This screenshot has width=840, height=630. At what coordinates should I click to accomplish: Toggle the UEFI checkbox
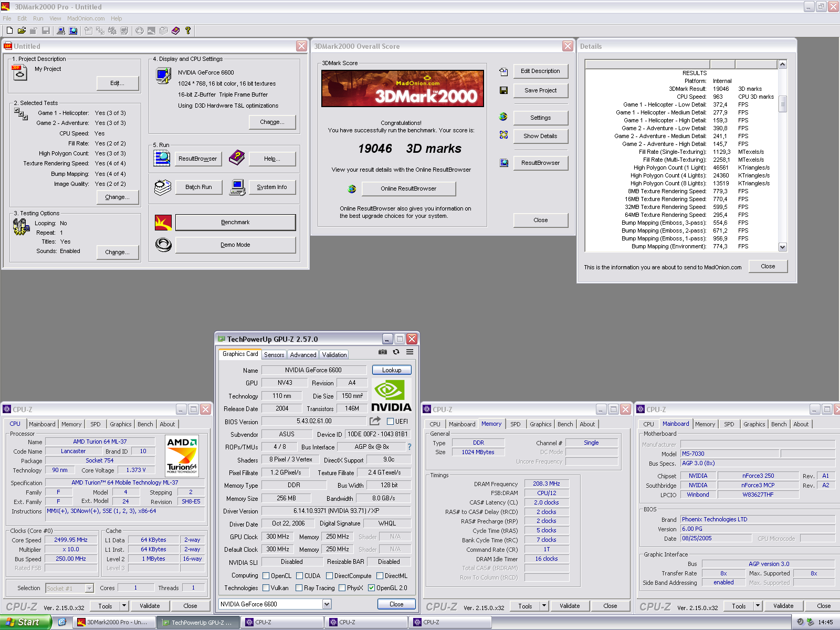390,422
